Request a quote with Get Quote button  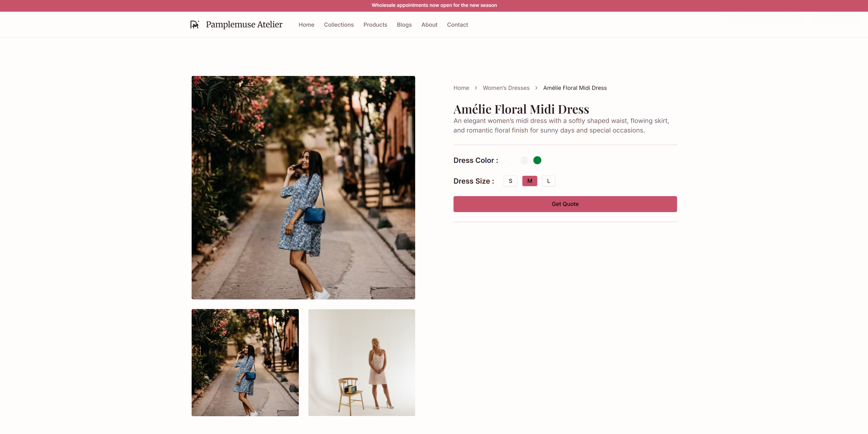click(565, 204)
